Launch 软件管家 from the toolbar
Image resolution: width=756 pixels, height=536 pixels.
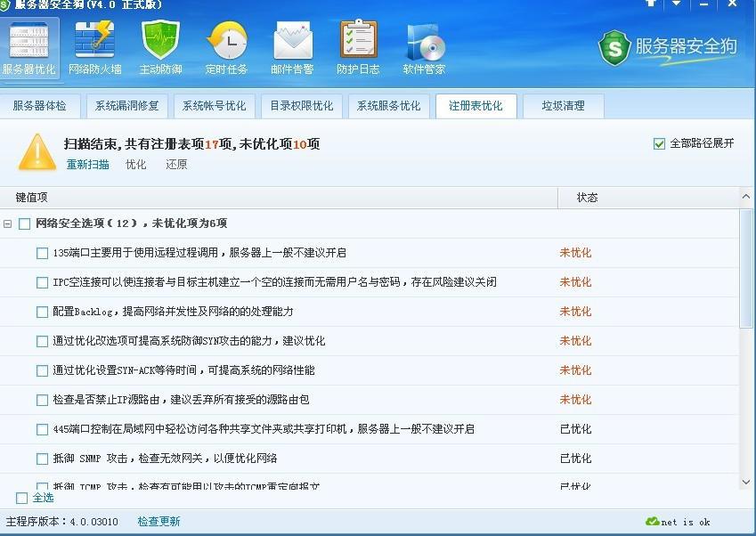pyautogui.click(x=423, y=46)
